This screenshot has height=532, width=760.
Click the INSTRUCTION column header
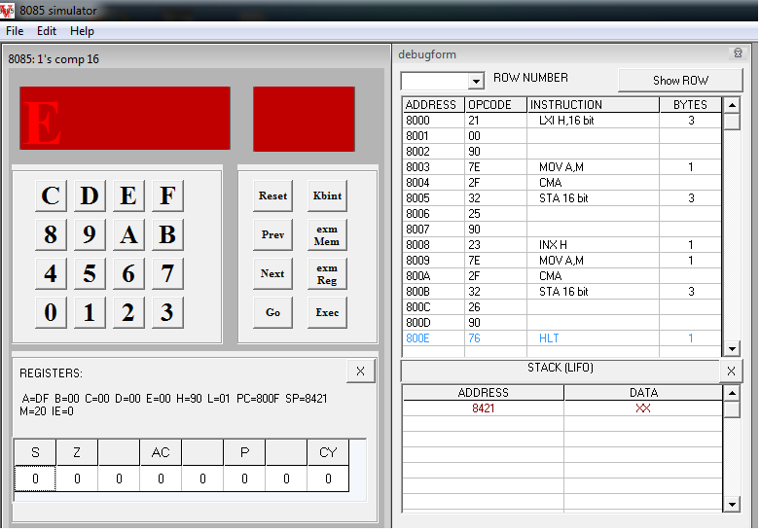pos(593,105)
